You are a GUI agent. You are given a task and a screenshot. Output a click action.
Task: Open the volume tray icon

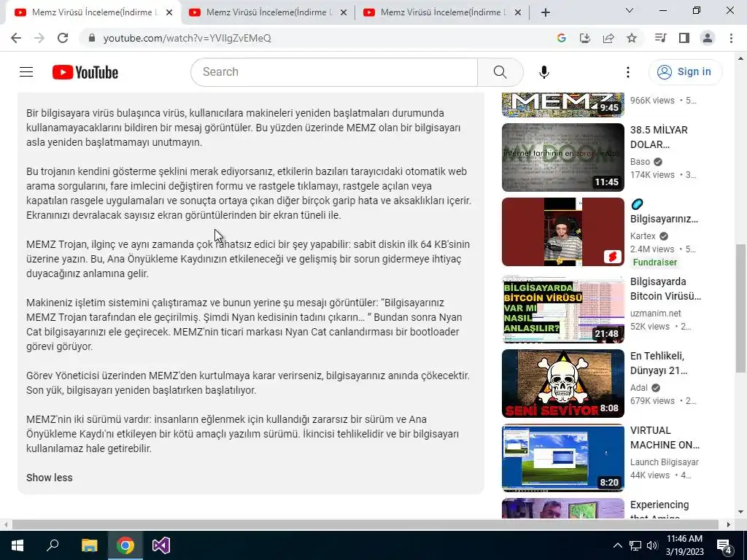pyautogui.click(x=652, y=545)
